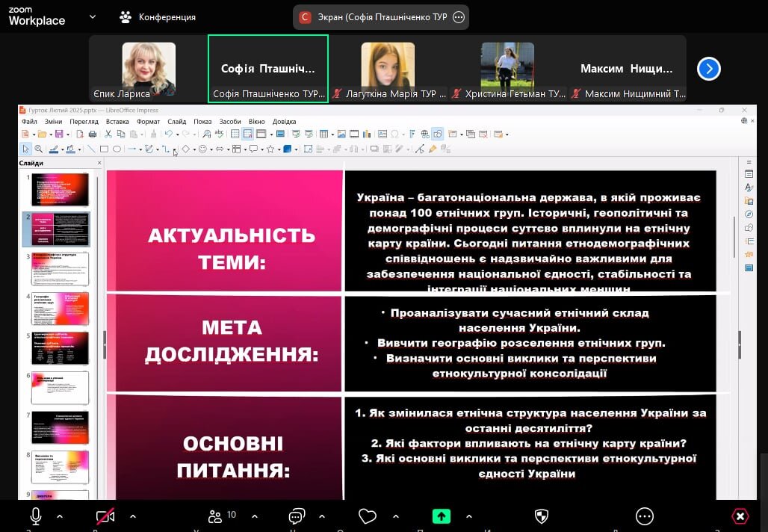The height and width of the screenshot is (532, 768).
Task: Open screen share options ellipsis at top
Action: [459, 16]
